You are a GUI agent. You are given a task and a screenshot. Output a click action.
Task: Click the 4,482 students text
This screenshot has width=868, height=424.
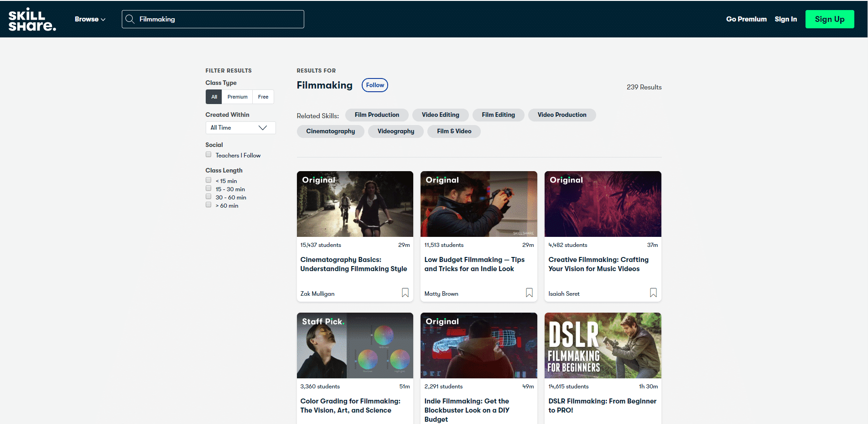pyautogui.click(x=568, y=245)
